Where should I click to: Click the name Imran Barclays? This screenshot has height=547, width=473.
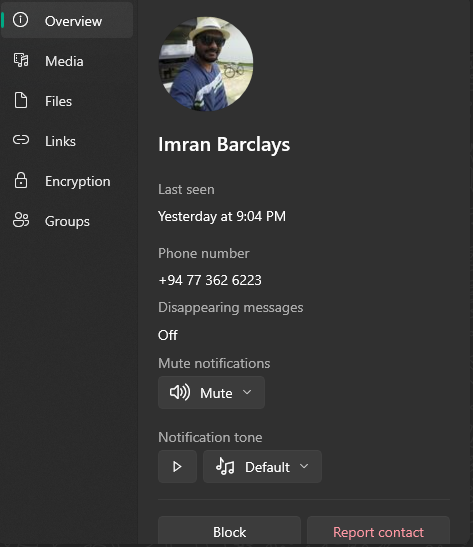[x=224, y=144]
